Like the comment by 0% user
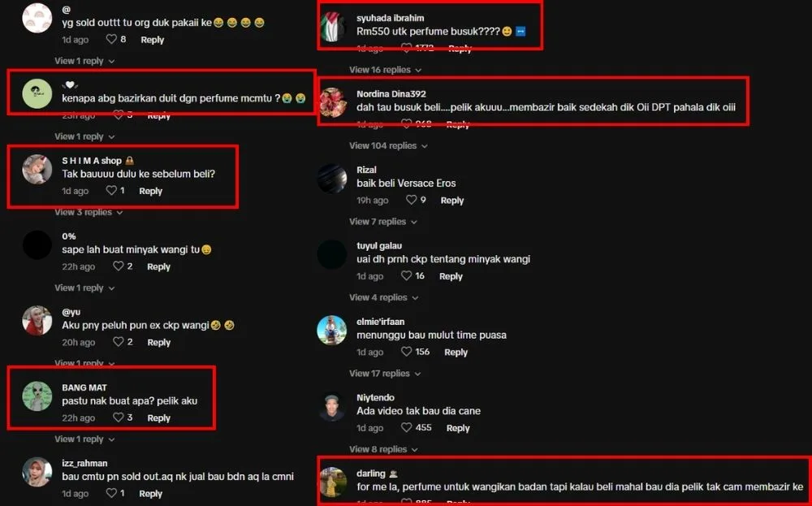This screenshot has width=812, height=506. pos(119,266)
